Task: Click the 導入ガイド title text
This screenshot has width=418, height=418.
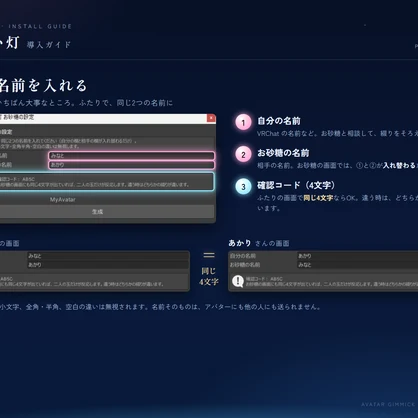Action: [49, 45]
